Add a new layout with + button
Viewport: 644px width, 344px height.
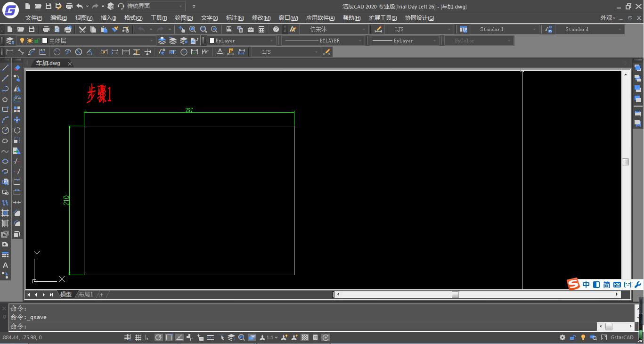pos(101,295)
